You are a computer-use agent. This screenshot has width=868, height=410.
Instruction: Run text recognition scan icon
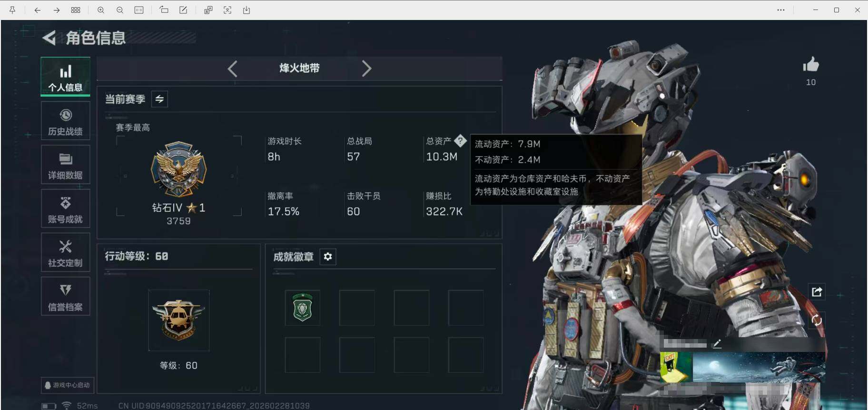tap(227, 10)
